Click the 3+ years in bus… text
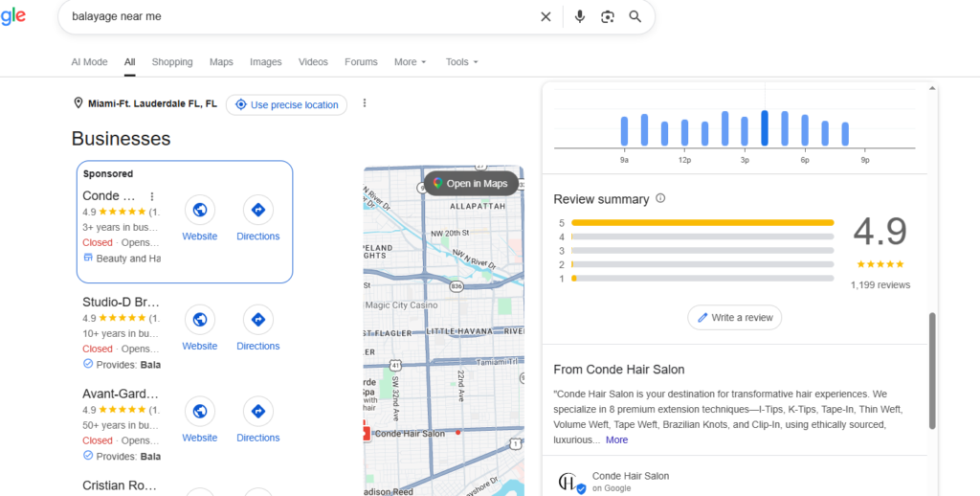The height and width of the screenshot is (496, 980). click(x=120, y=227)
